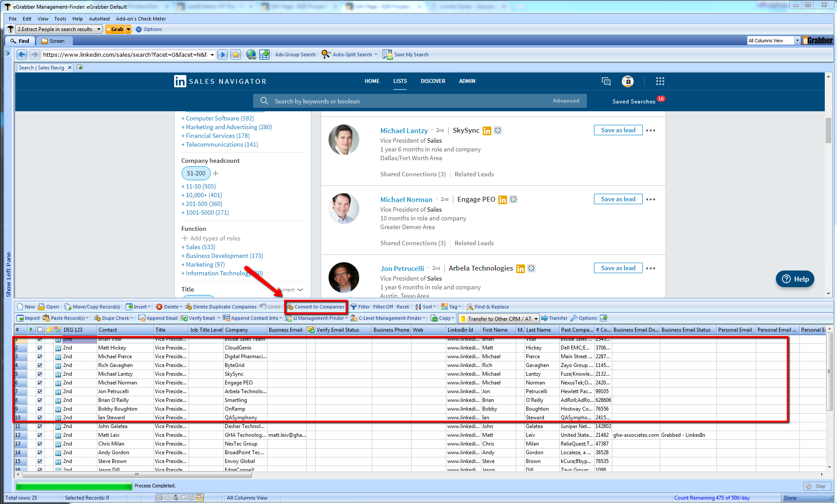Click more options dots for Michael Lantzy
Image resolution: width=837 pixels, height=504 pixels.
[x=651, y=130]
